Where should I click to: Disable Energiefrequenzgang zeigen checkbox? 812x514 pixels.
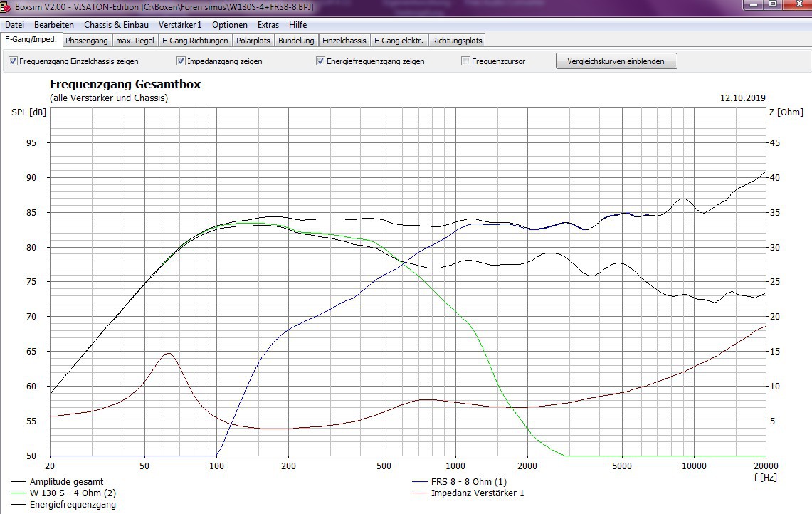(320, 61)
